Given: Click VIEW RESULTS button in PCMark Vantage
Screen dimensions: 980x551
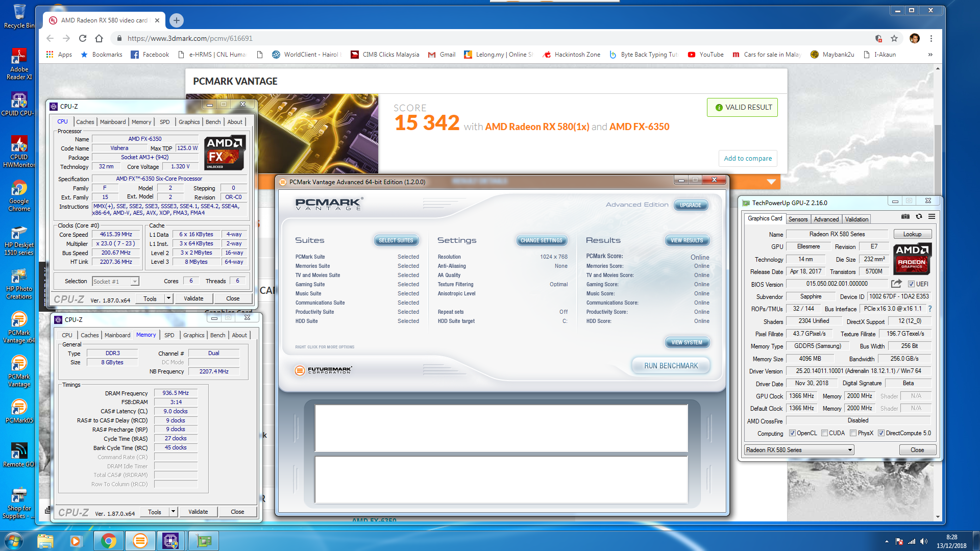Looking at the screenshot, I should [687, 240].
